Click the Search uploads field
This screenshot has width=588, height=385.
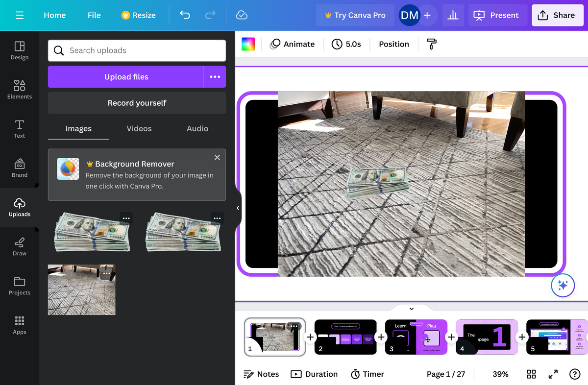[137, 50]
